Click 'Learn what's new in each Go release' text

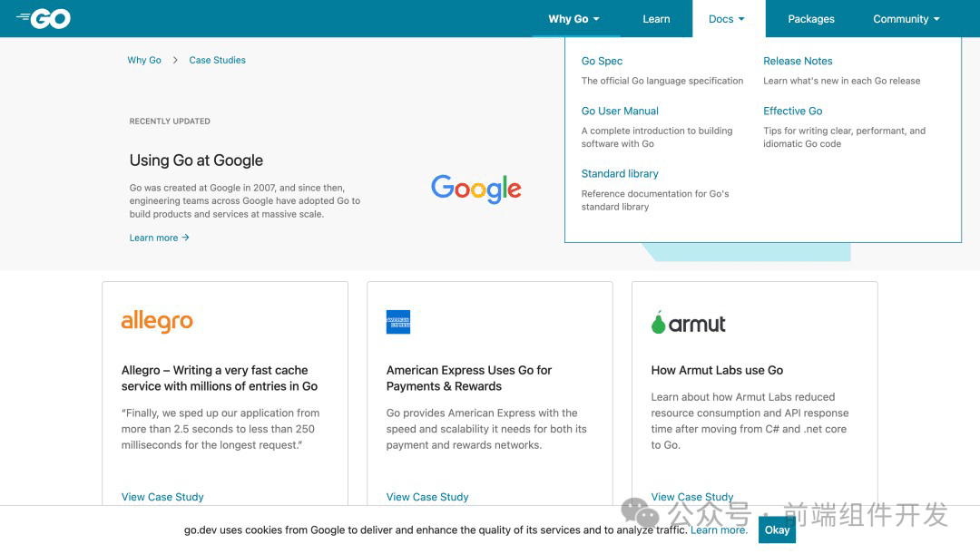pyautogui.click(x=841, y=81)
